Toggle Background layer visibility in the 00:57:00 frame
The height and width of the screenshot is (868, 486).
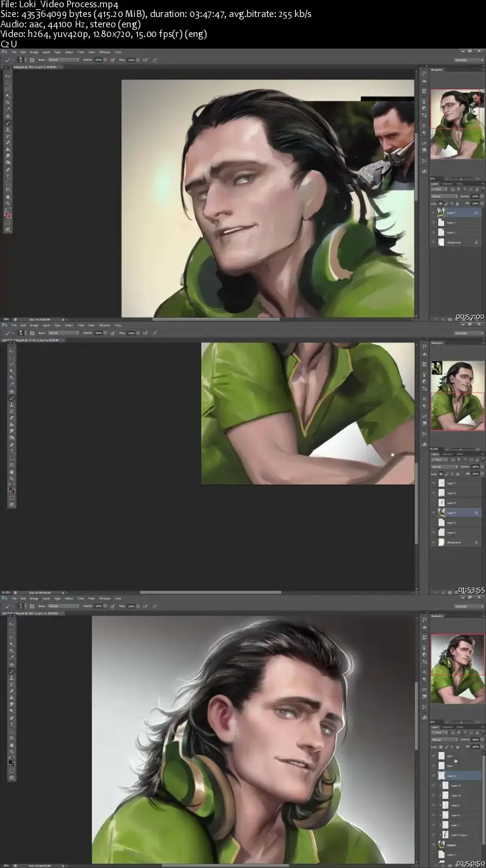click(433, 242)
